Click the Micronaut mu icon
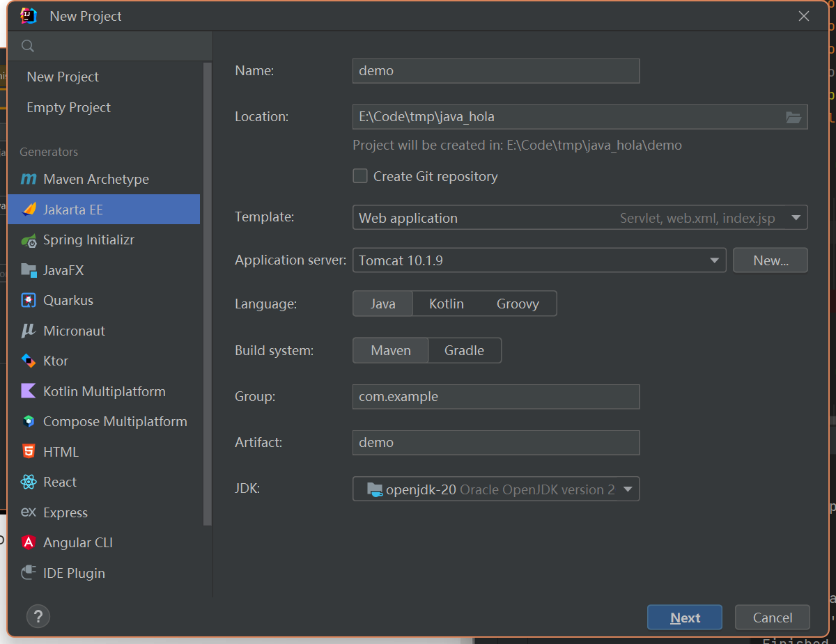Screen dimensions: 836x644 pyautogui.click(x=29, y=331)
